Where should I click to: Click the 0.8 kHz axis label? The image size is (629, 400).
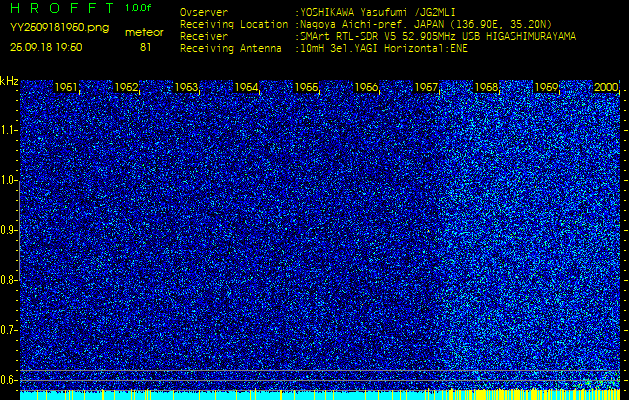click(8, 280)
